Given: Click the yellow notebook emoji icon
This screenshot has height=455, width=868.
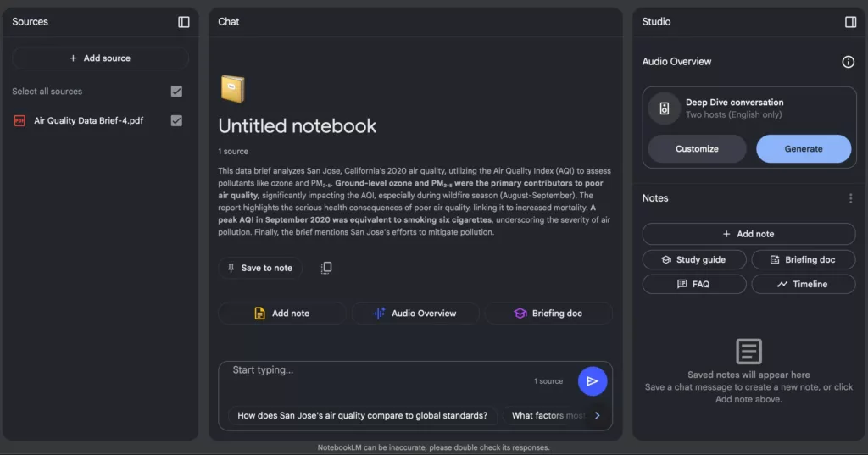Looking at the screenshot, I should pyautogui.click(x=232, y=89).
